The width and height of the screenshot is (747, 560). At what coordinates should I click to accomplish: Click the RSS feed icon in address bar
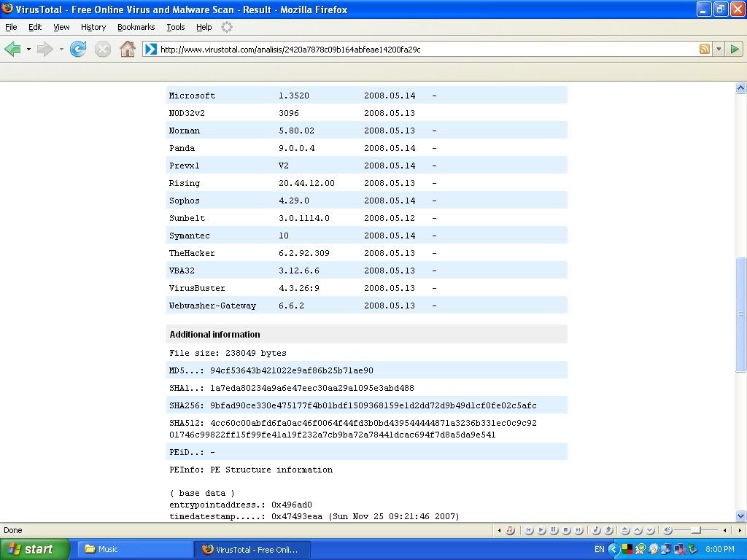[705, 49]
